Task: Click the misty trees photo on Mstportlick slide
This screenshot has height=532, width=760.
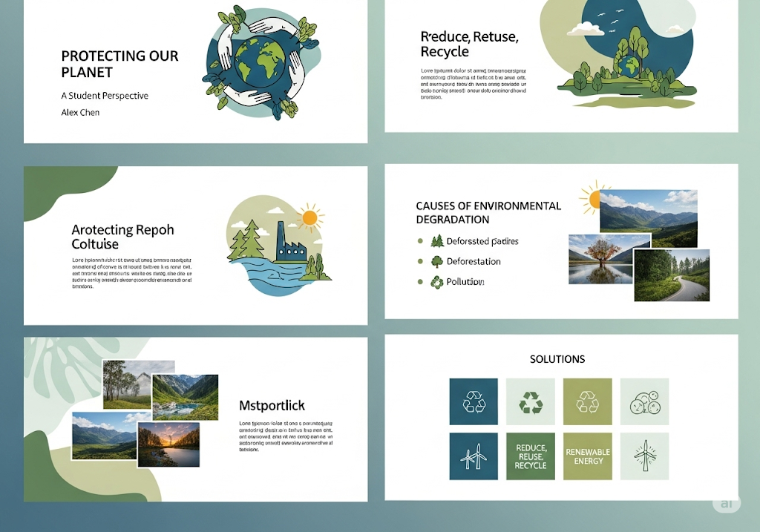Action: pos(132,384)
